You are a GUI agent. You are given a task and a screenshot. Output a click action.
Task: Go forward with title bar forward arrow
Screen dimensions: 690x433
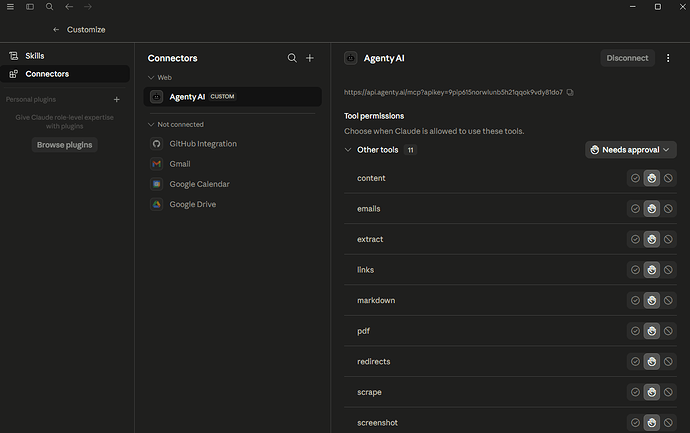pyautogui.click(x=88, y=7)
